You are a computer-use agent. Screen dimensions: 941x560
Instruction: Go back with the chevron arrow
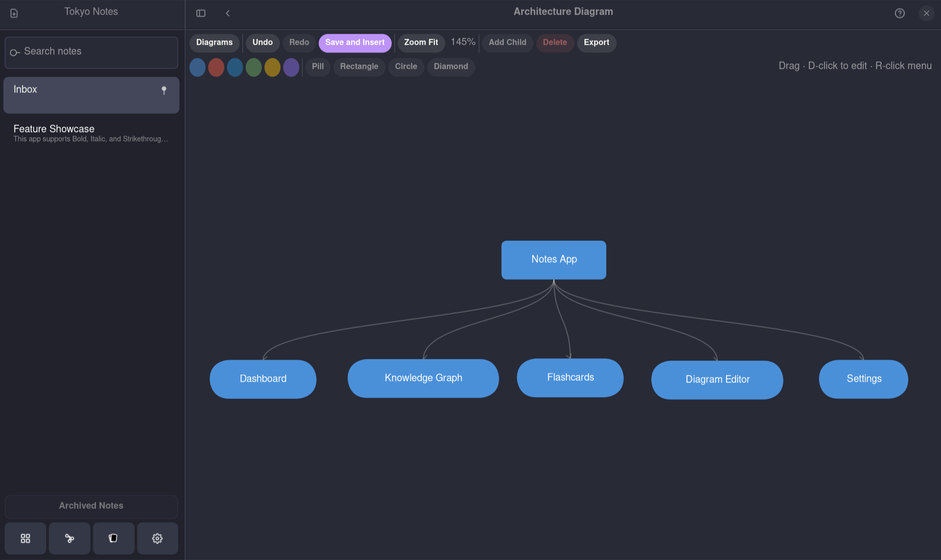click(227, 13)
